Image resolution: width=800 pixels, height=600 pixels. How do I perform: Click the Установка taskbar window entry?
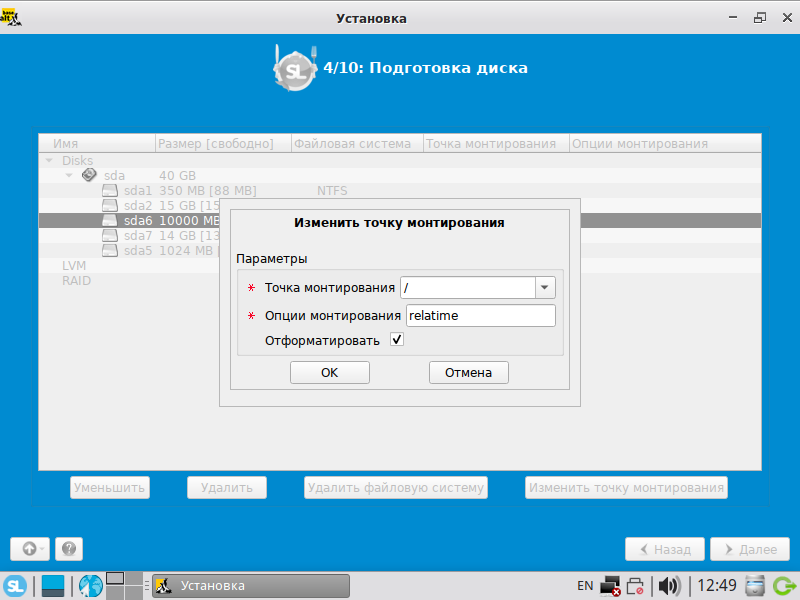(x=251, y=586)
